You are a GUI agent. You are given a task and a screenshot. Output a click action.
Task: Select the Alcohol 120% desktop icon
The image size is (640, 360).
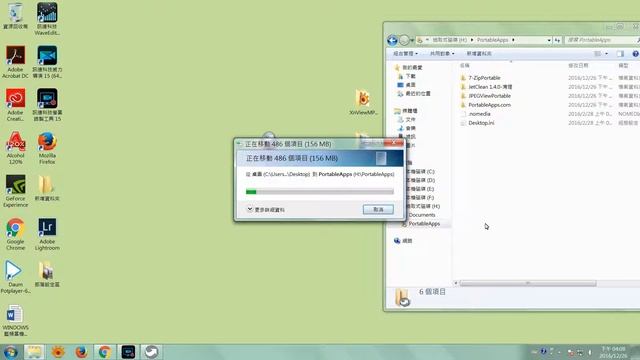[16, 148]
